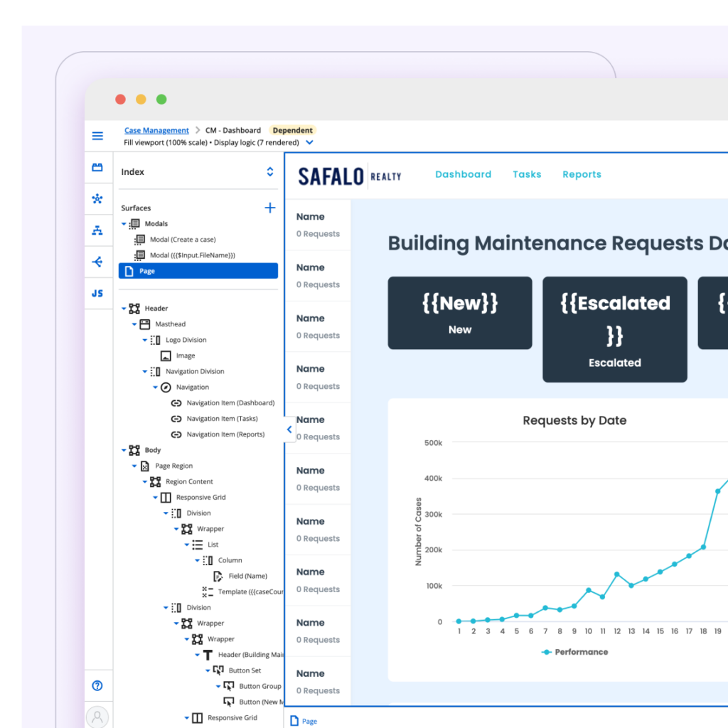Click the Image component icon
This screenshot has height=728, width=728.
pyautogui.click(x=166, y=355)
